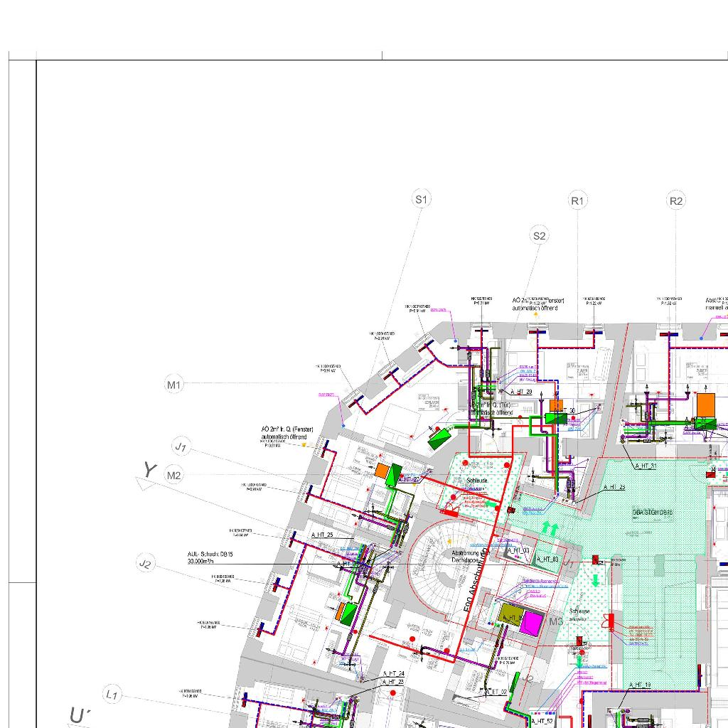Viewport: 728px width, 728px height.
Task: Click the DBA STGH DB15 area label
Action: [653, 512]
